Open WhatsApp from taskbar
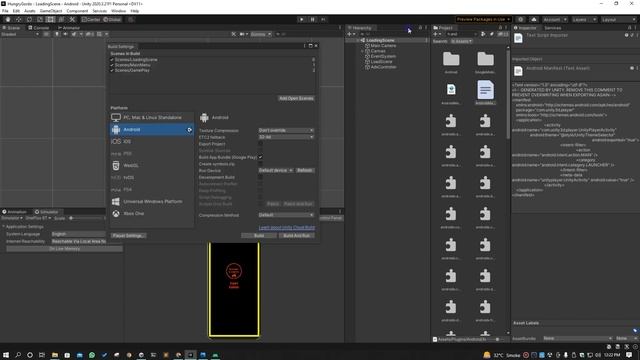640x360 pixels. pos(92,355)
